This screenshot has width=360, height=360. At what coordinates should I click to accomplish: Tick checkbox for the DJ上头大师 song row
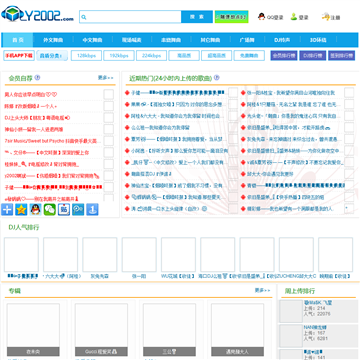click(x=109, y=118)
